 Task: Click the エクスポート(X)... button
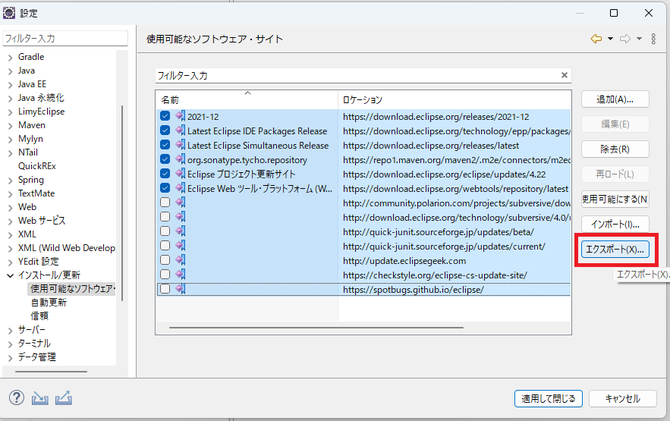(615, 249)
